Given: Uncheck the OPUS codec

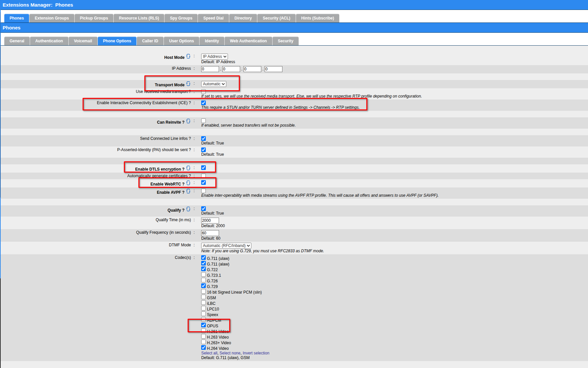Looking at the screenshot, I should tap(203, 325).
